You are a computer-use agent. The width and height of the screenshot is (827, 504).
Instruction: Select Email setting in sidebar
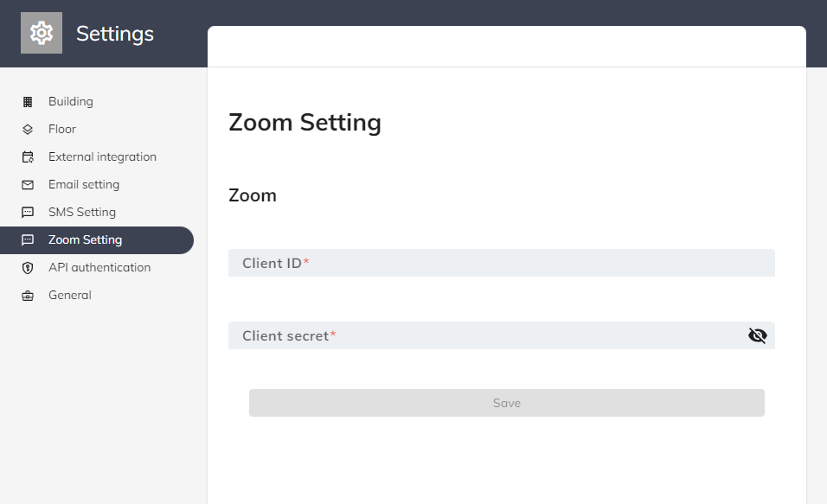84,185
